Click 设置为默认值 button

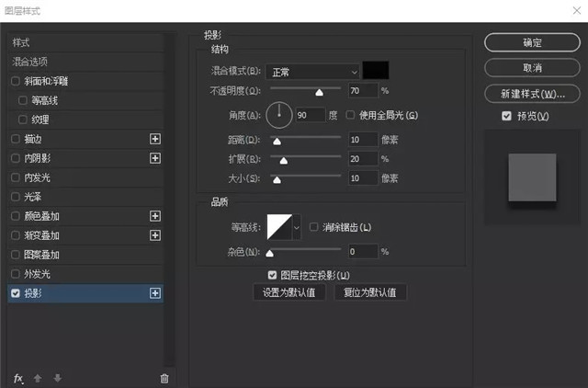coord(289,292)
